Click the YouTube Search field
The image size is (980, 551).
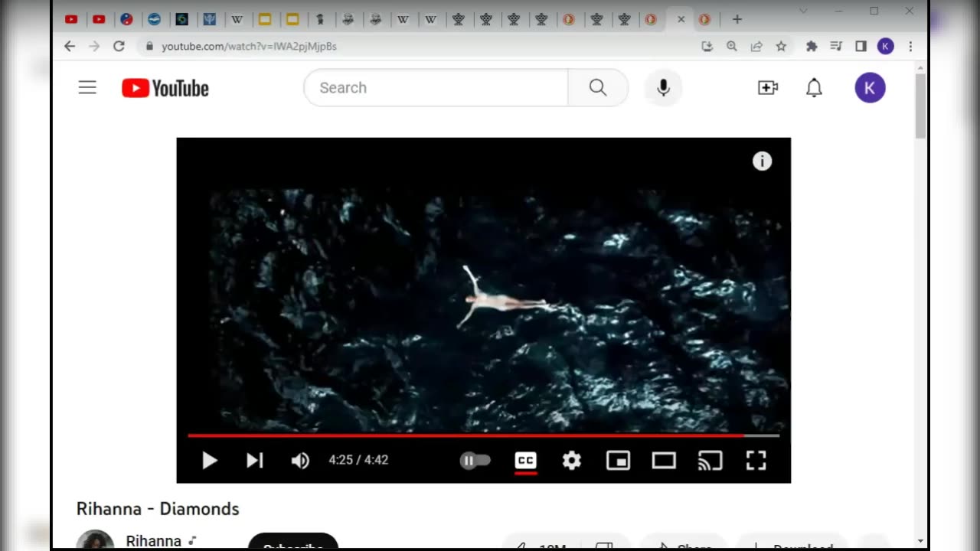pyautogui.click(x=436, y=87)
